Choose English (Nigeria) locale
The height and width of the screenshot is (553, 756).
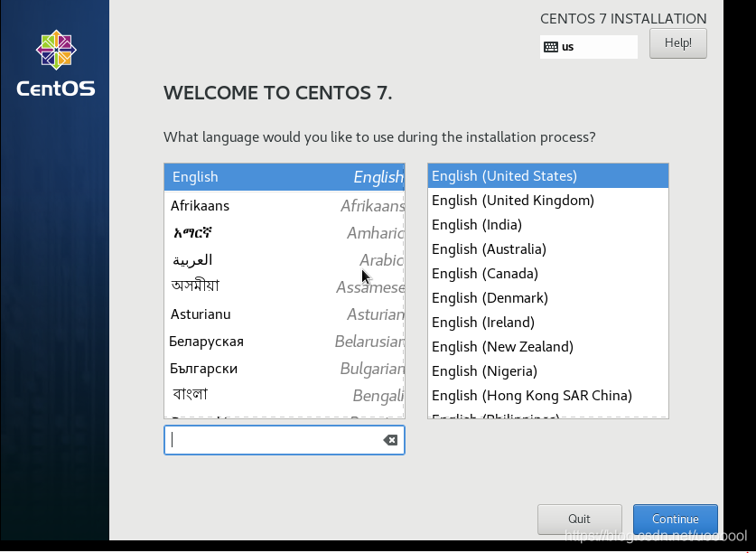coord(548,371)
